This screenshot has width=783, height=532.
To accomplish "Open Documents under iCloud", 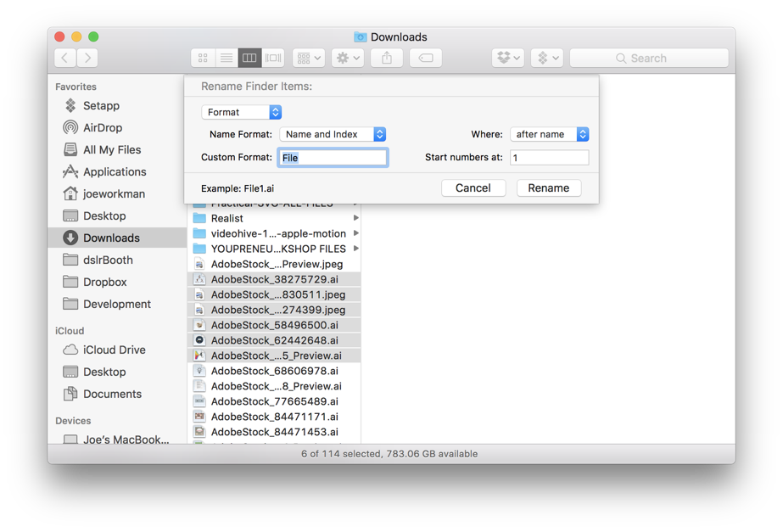I will [x=117, y=394].
